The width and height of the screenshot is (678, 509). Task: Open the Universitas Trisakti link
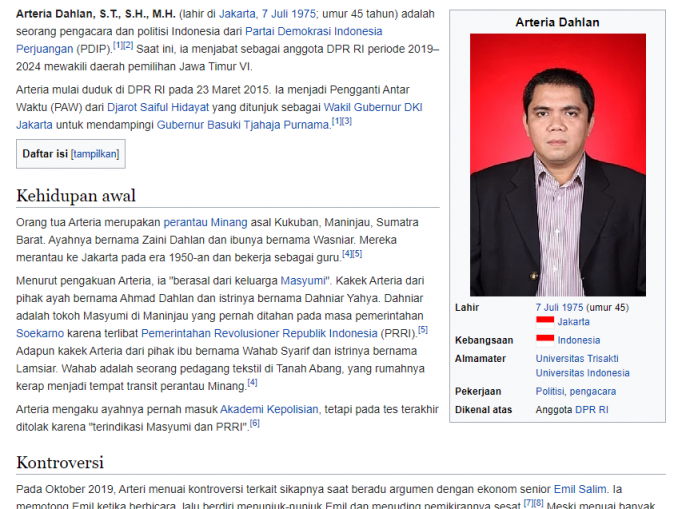(x=577, y=359)
